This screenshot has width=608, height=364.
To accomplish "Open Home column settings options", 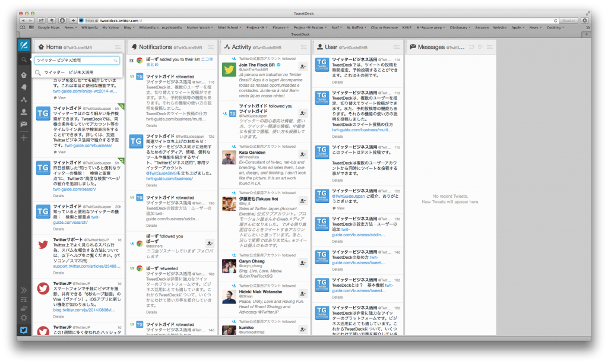I will coord(117,47).
